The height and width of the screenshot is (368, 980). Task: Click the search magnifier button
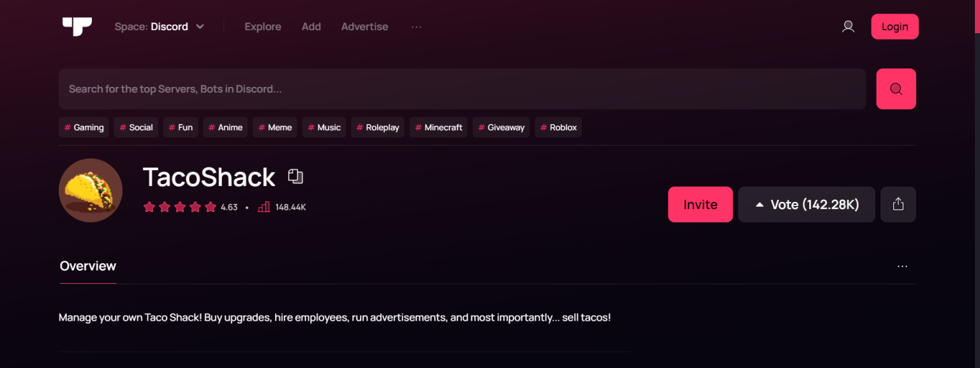point(896,89)
